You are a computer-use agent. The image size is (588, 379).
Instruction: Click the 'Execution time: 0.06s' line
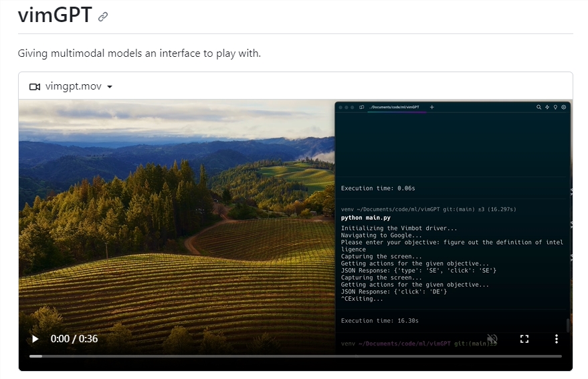(378, 188)
